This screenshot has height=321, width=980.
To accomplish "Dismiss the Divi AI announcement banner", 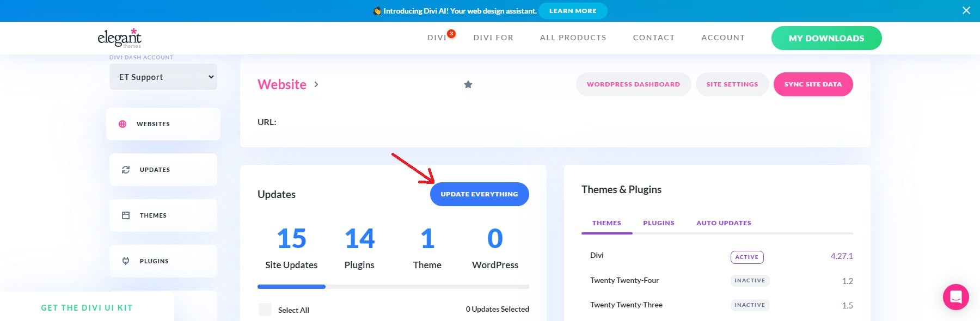I will click(x=966, y=10).
